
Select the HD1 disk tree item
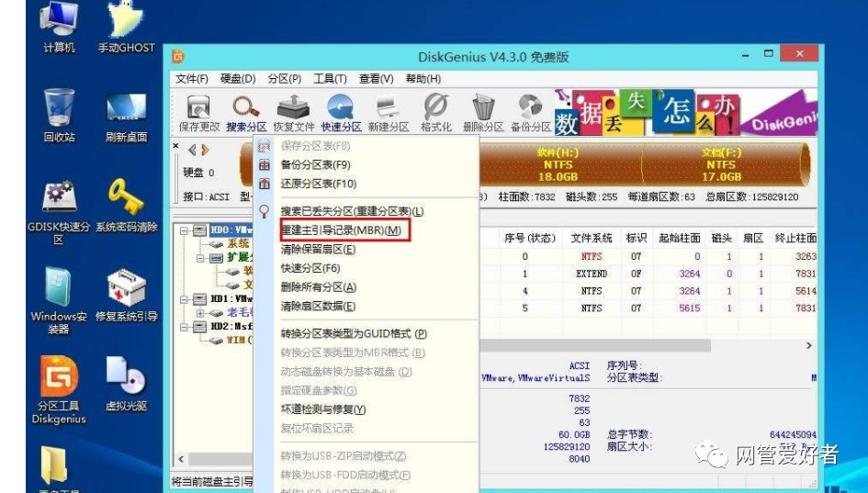click(231, 298)
